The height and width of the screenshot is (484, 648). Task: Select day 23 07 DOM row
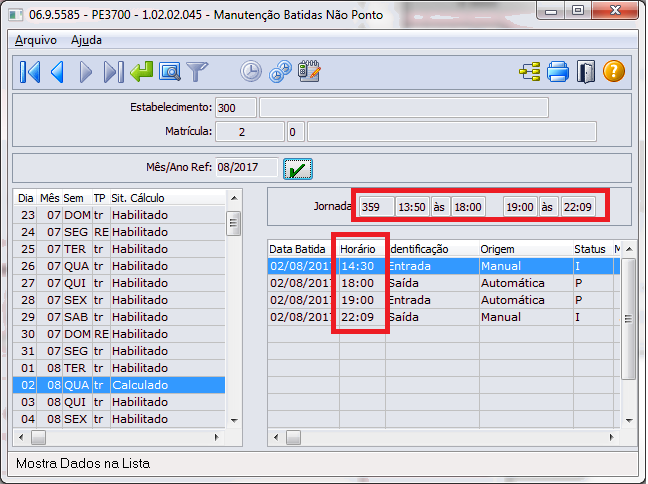point(119,215)
